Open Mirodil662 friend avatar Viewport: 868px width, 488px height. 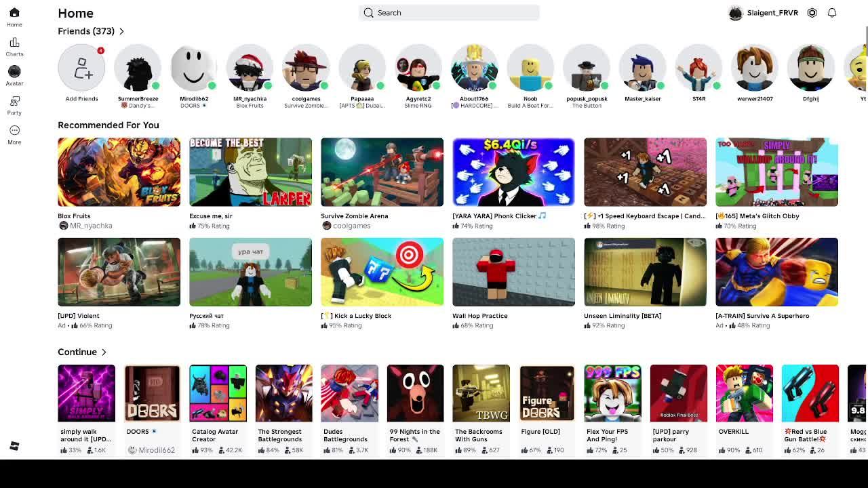click(x=194, y=68)
